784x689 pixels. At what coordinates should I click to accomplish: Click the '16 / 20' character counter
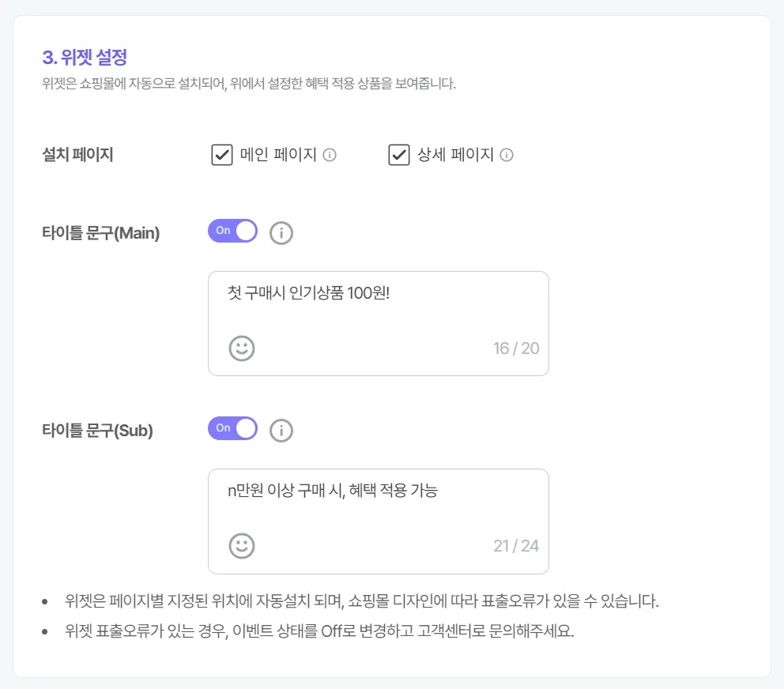(x=516, y=348)
